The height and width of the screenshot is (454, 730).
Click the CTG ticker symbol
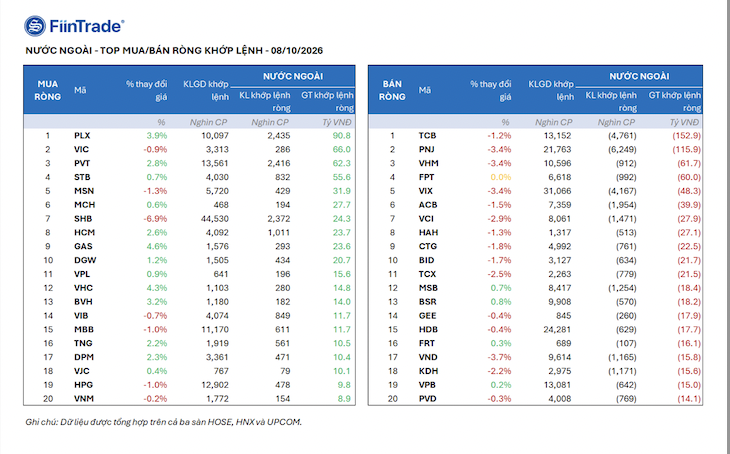[427, 246]
